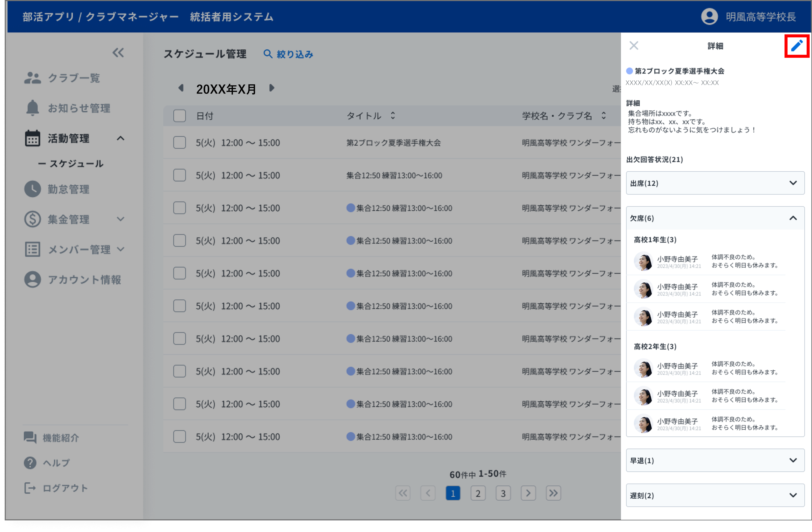Open アカウント情報 via the profile icon
The width and height of the screenshot is (812, 532).
click(x=32, y=279)
